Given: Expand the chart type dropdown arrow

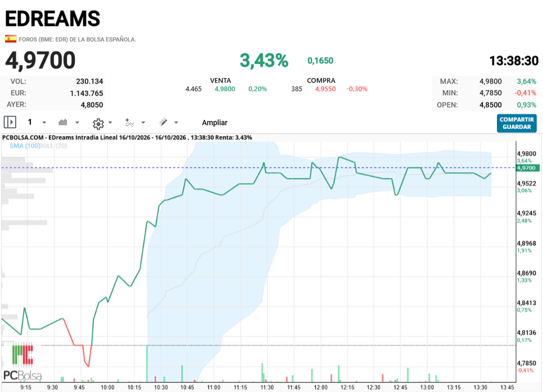Looking at the screenshot, I should [77, 122].
